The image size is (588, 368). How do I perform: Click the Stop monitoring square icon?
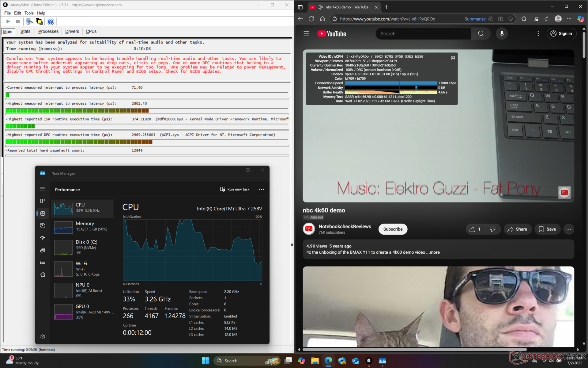[x=18, y=21]
